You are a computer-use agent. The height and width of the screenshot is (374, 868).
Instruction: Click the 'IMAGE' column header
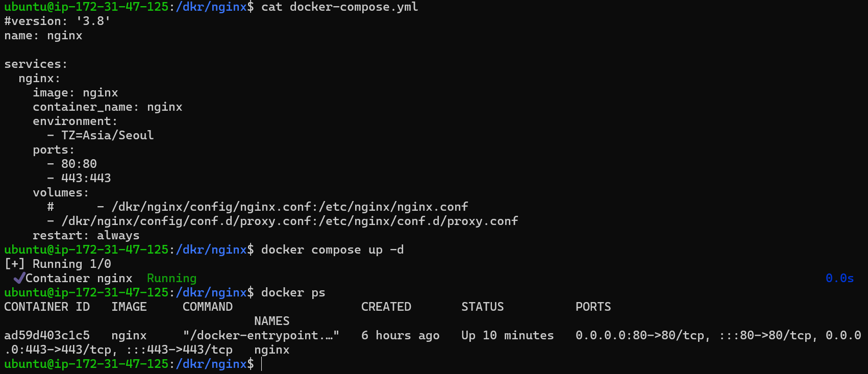pos(129,307)
